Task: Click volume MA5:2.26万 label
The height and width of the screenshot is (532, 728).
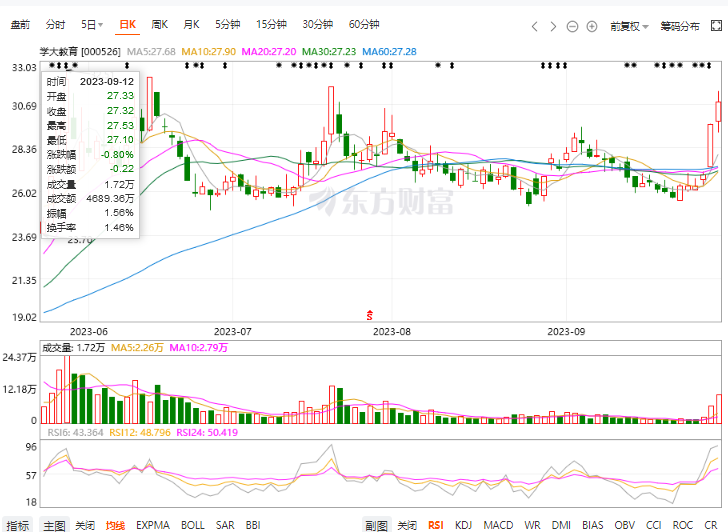Action: [137, 348]
